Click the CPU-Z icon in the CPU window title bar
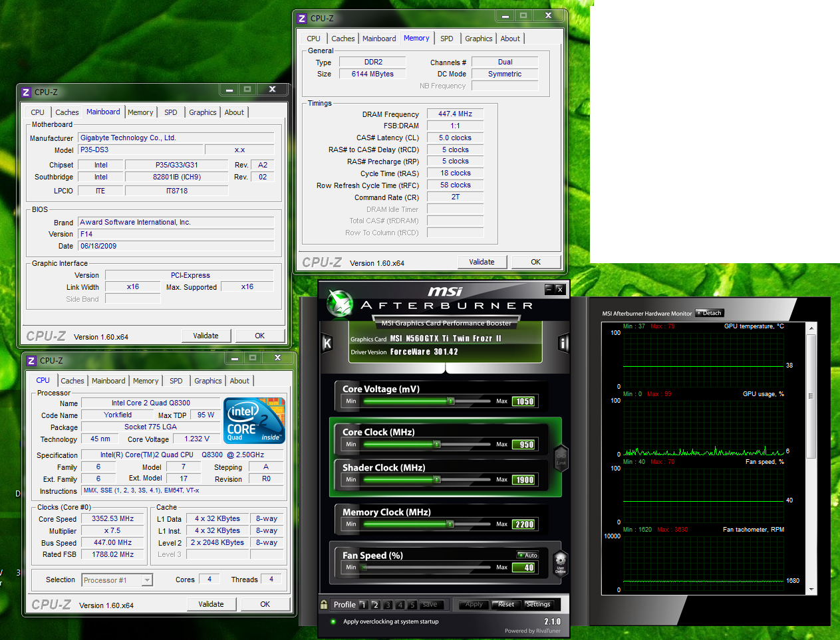Image resolution: width=840 pixels, height=640 pixels. (31, 361)
